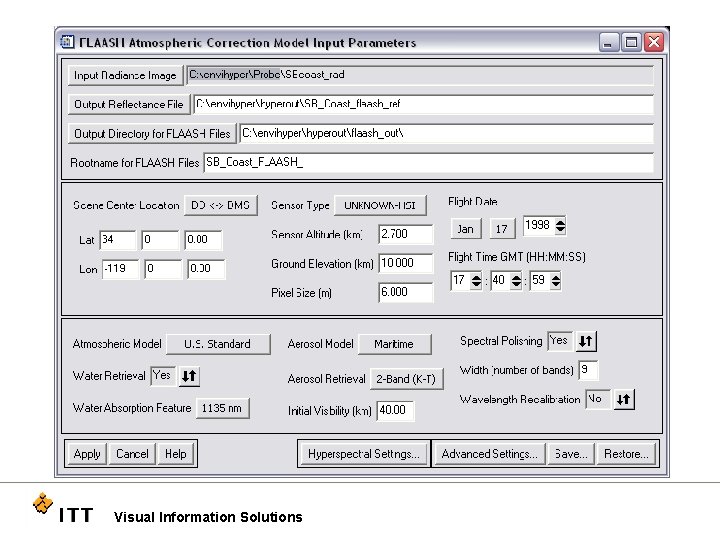Click the Save... button
Image resolution: width=720 pixels, height=540 pixels.
(x=571, y=454)
